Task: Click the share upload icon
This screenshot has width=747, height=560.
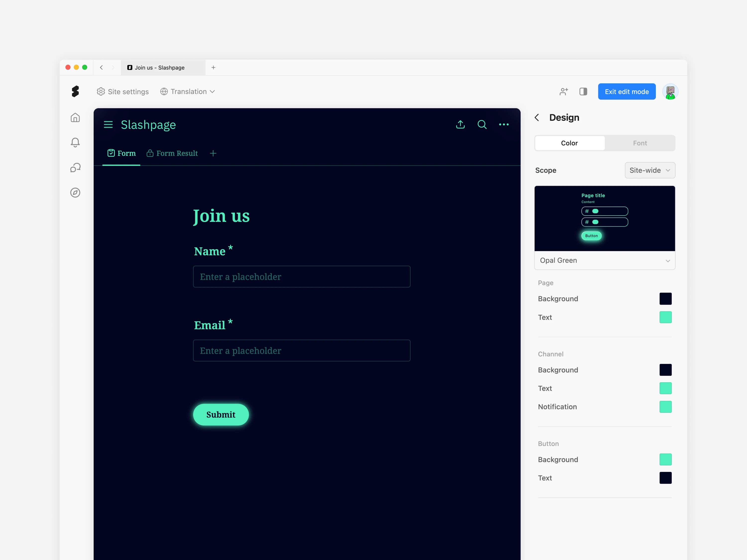Action: pyautogui.click(x=460, y=124)
